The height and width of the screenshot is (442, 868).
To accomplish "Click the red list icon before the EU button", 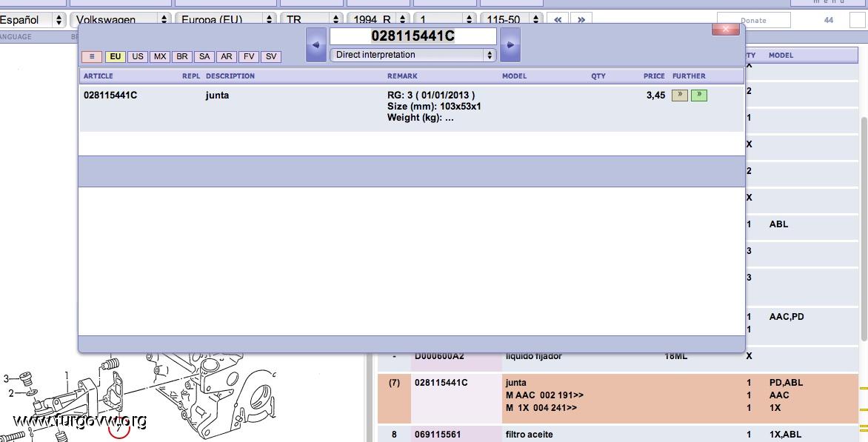I will [92, 57].
